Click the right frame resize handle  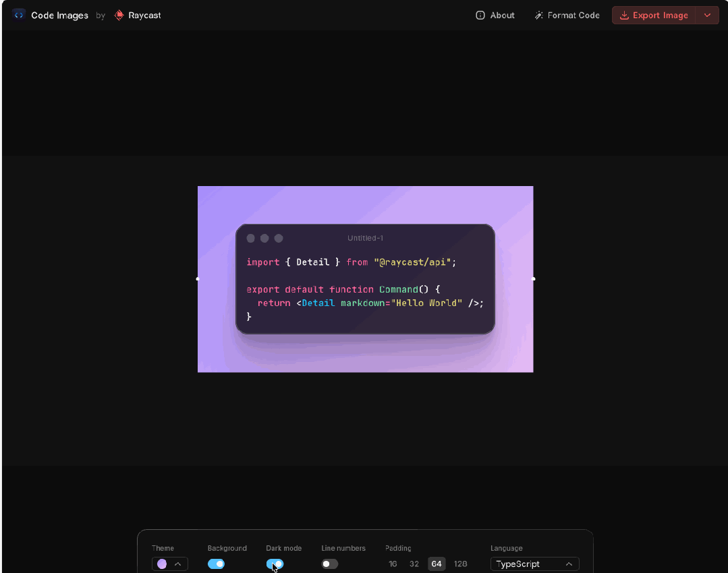pos(533,279)
